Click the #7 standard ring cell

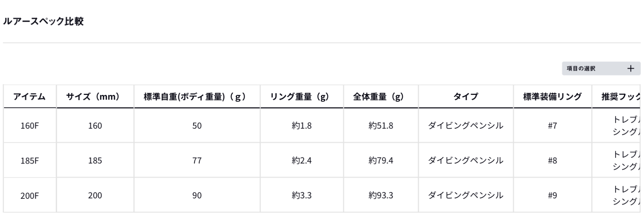coord(552,126)
